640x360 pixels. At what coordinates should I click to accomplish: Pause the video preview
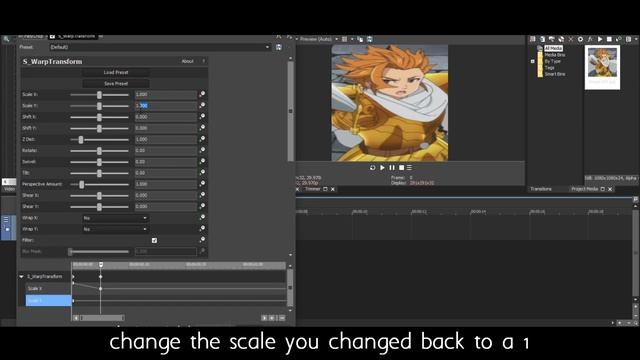click(x=392, y=168)
